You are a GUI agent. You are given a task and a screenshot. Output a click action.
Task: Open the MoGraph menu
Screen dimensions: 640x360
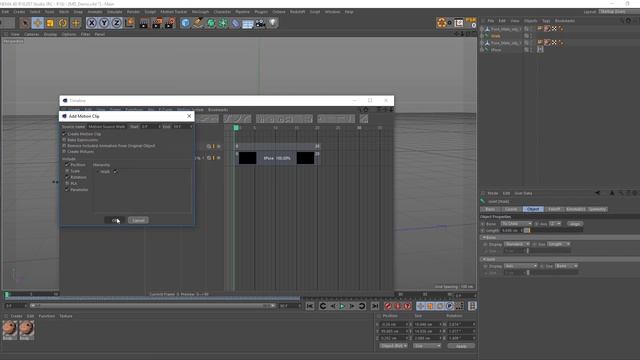[x=200, y=12]
